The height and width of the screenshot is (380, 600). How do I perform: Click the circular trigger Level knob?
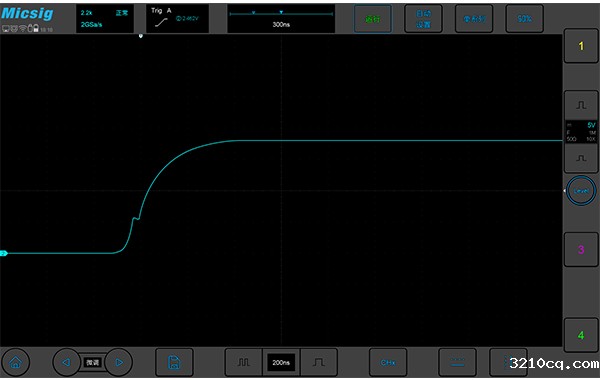click(x=581, y=191)
